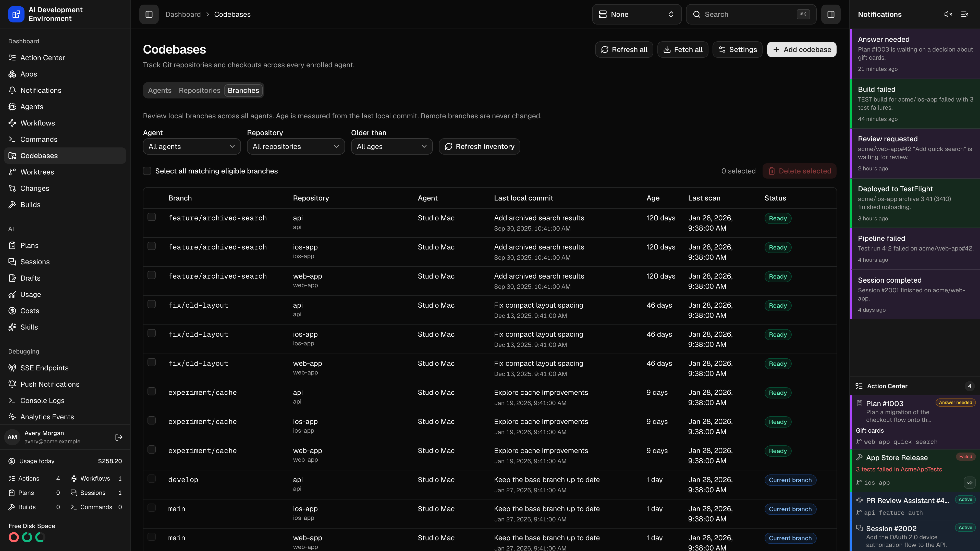980x551 pixels.
Task: Select the Branches tab
Action: point(243,91)
